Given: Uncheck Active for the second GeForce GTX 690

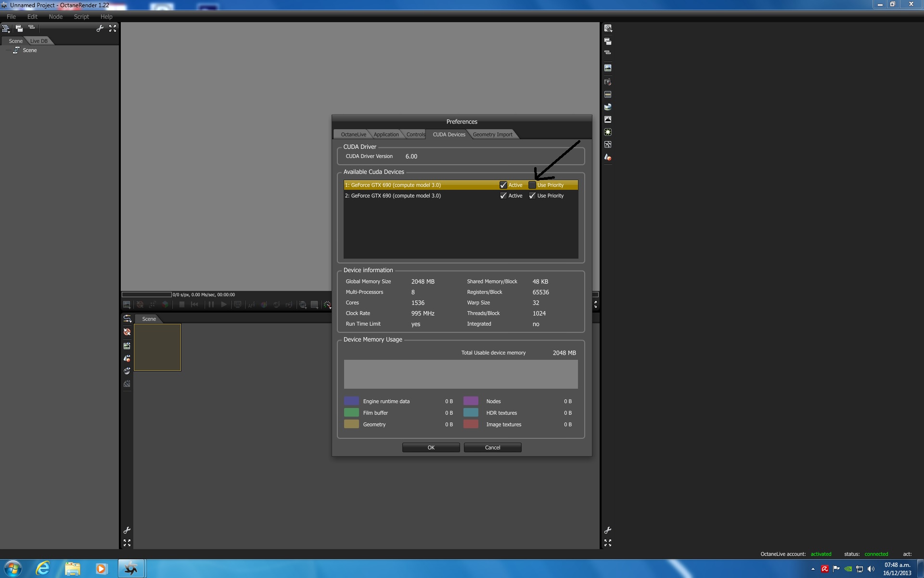Looking at the screenshot, I should pos(503,196).
